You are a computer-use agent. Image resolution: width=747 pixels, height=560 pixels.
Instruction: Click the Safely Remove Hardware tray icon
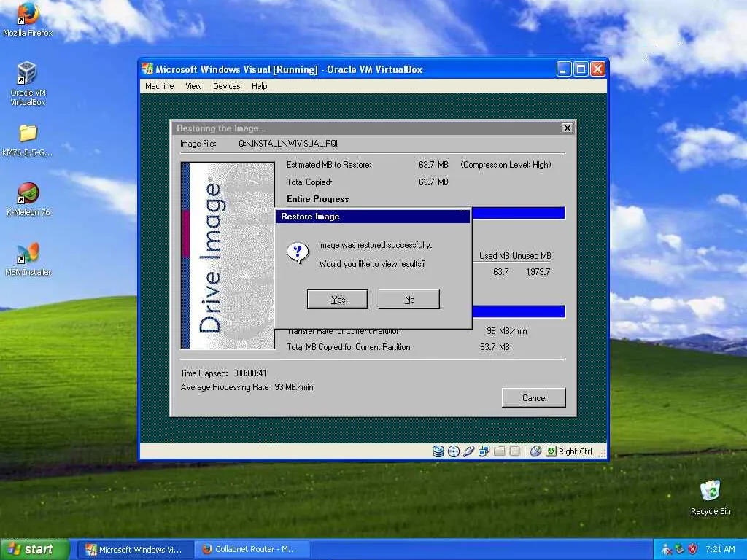pyautogui.click(x=679, y=550)
